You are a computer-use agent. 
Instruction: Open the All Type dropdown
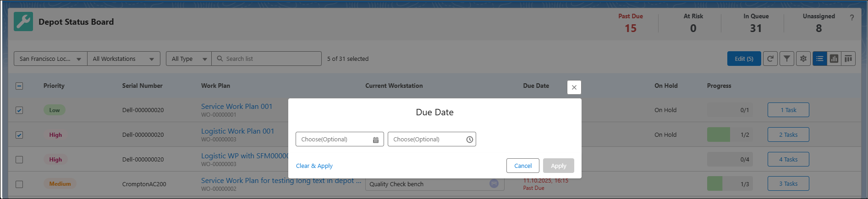point(189,59)
